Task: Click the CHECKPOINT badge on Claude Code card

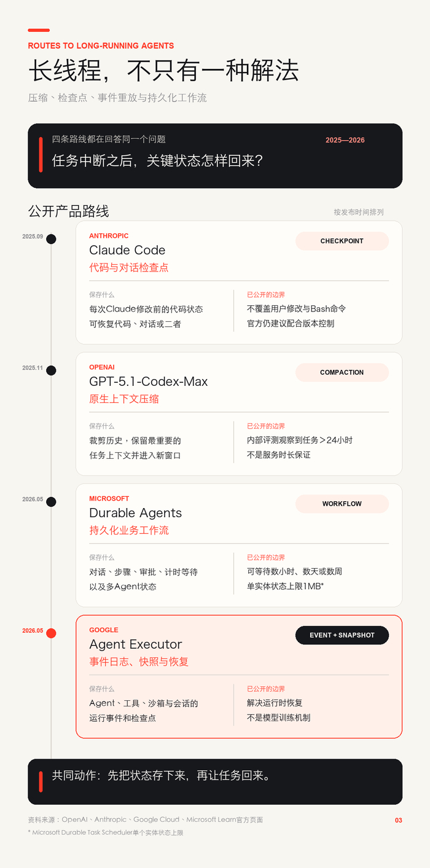Action: point(342,241)
